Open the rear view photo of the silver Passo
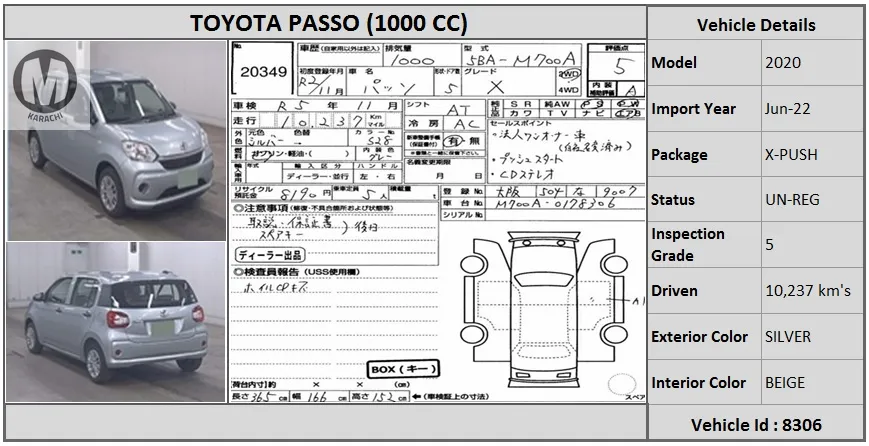 (116, 322)
